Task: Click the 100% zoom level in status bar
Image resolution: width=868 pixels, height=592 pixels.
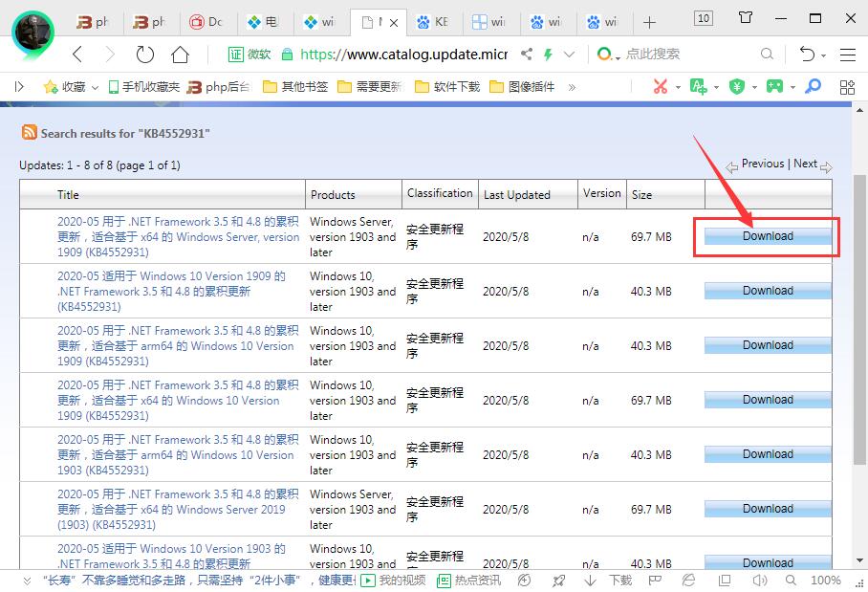Action: pos(825,580)
